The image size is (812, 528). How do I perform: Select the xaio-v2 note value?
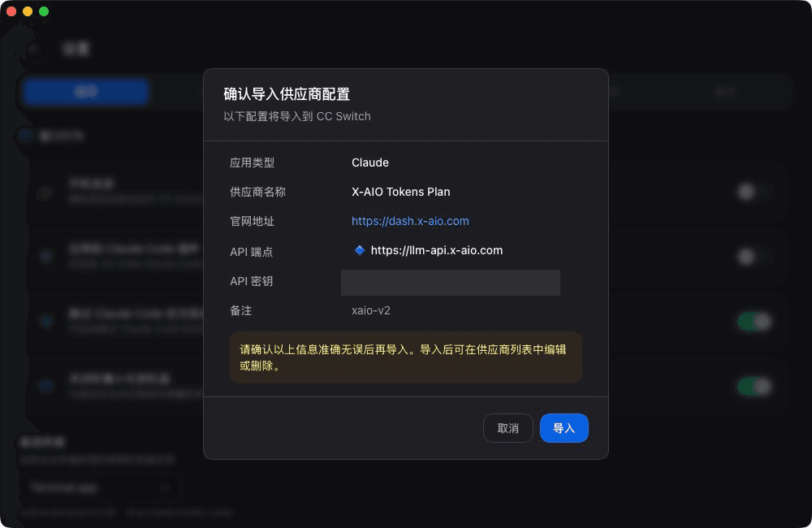click(371, 310)
